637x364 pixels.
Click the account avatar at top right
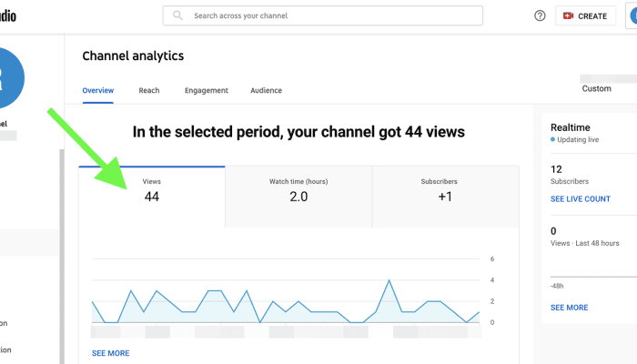click(x=633, y=15)
